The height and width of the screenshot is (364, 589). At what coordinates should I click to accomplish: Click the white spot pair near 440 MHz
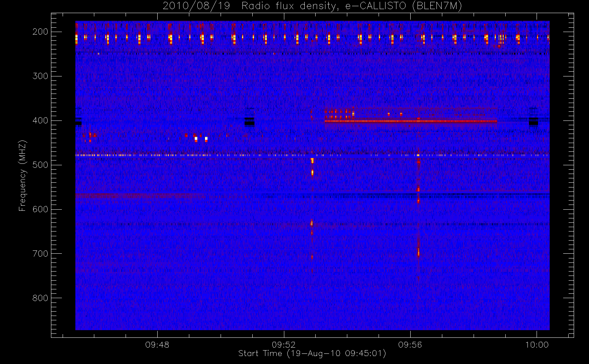click(201, 139)
